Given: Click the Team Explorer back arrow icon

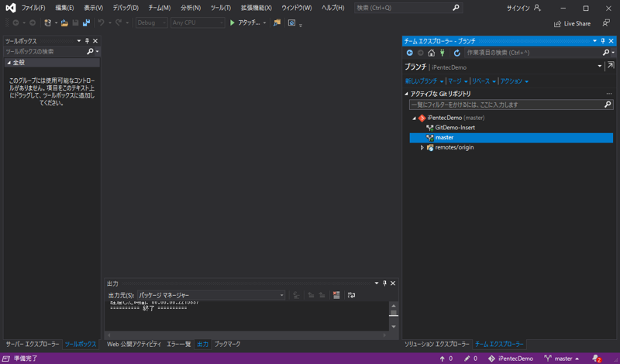Looking at the screenshot, I should pyautogui.click(x=410, y=53).
